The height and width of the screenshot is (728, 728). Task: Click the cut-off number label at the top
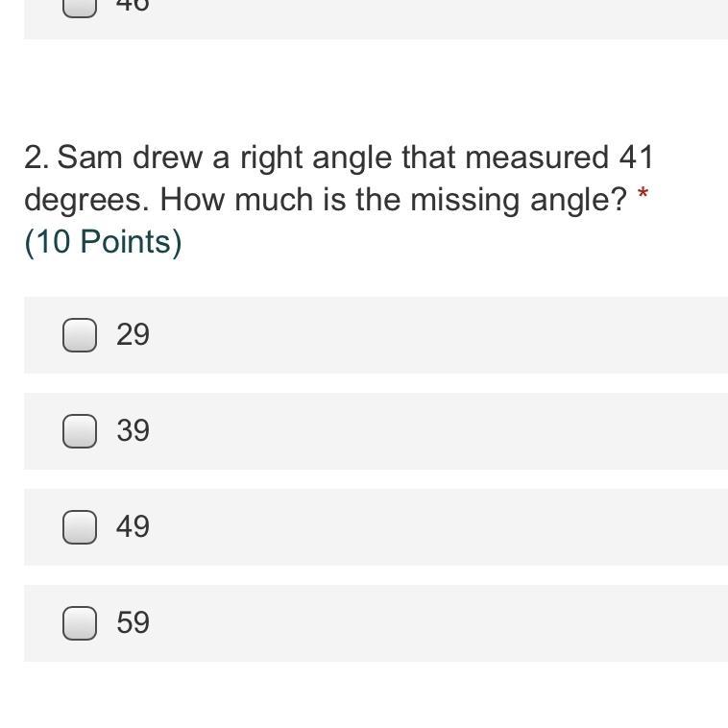[133, 6]
